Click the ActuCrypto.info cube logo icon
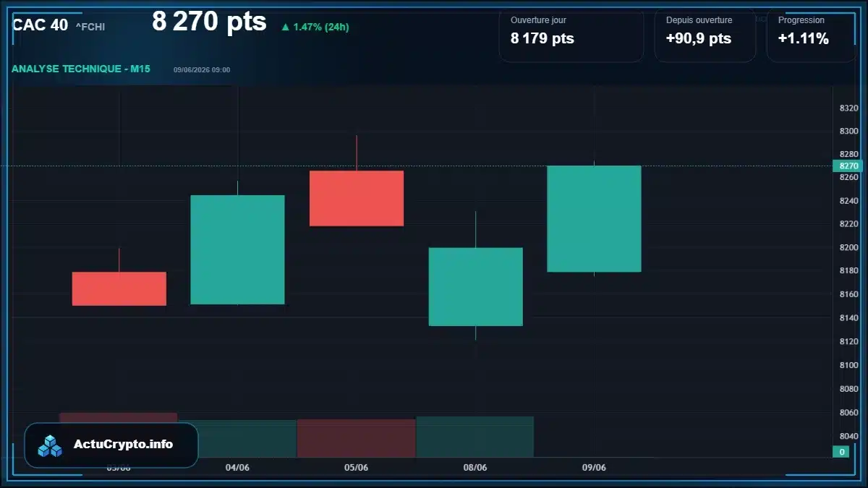The height and width of the screenshot is (488, 868). [x=51, y=445]
